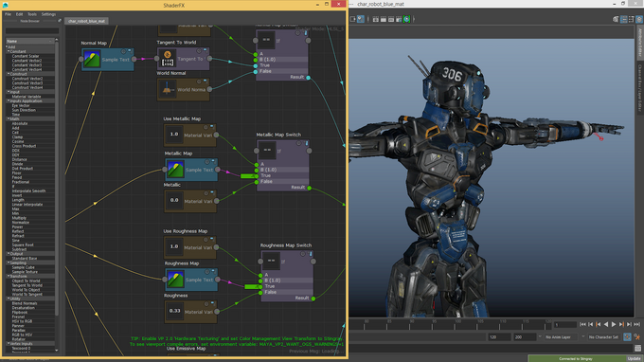The width and height of the screenshot is (644, 362).
Task: Click the World Normal node icon
Action: pos(167,89)
